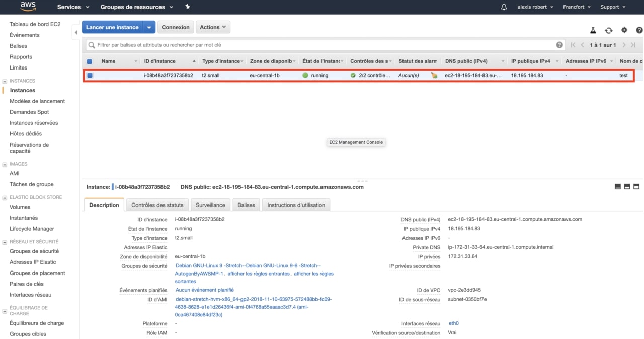
Task: Go to the previous page of results
Action: [583, 45]
